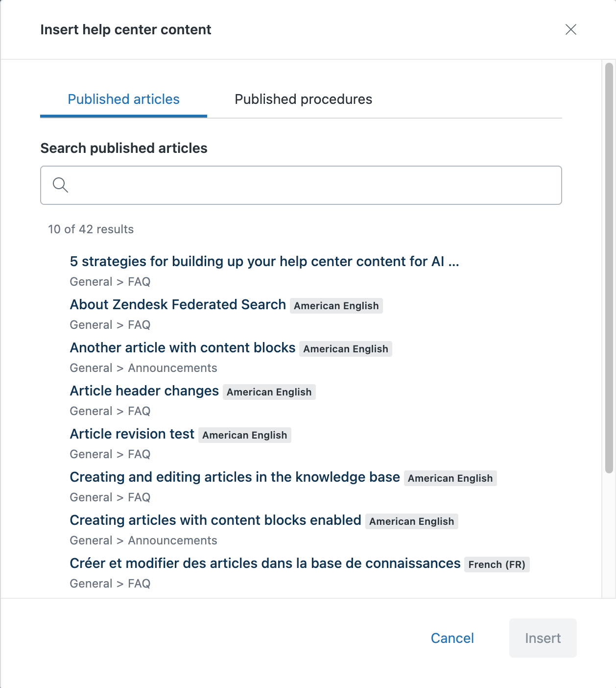The width and height of the screenshot is (616, 688).
Task: Select About Zendesk Federated Search article
Action: tap(178, 305)
